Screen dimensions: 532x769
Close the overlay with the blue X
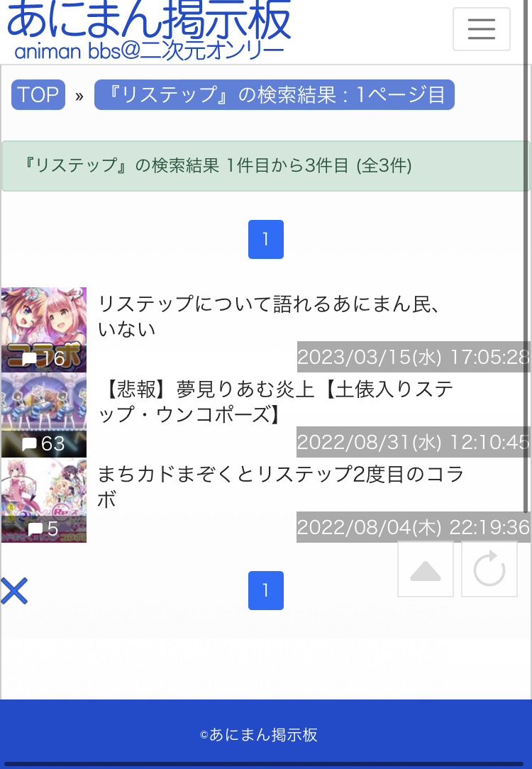point(14,590)
